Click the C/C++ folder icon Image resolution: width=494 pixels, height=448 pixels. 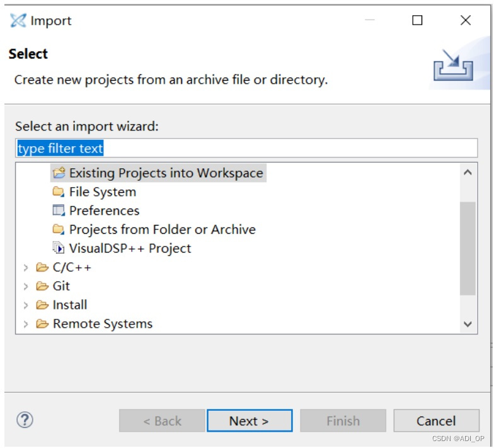pyautogui.click(x=42, y=267)
